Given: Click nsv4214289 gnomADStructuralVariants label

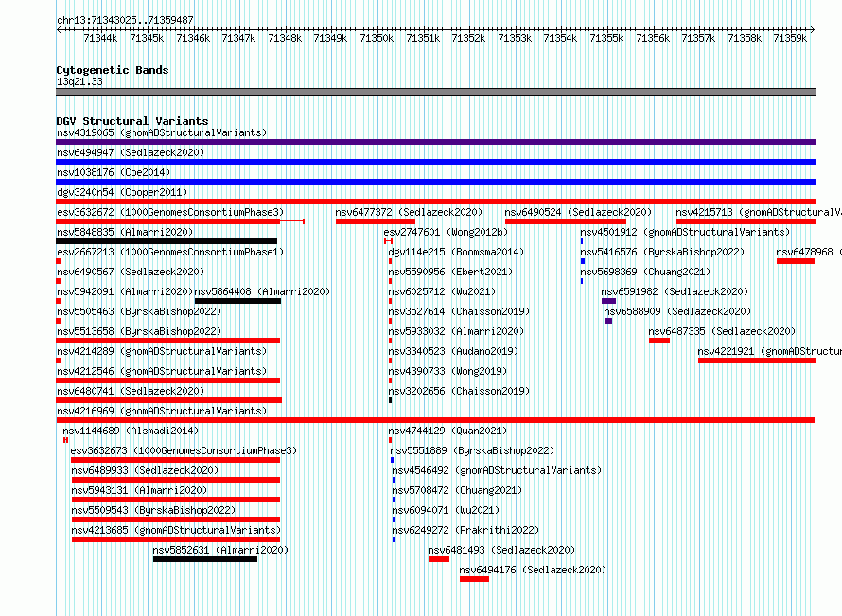Looking at the screenshot, I should tap(162, 351).
